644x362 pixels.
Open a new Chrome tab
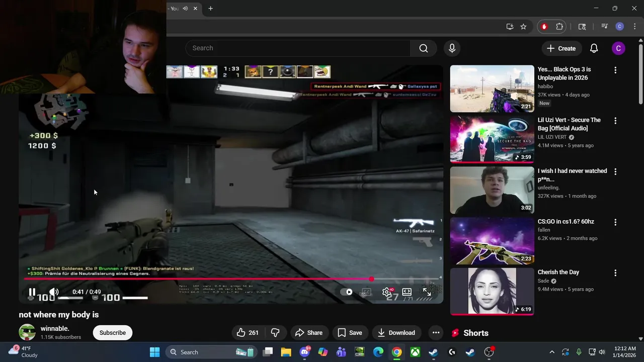(210, 9)
